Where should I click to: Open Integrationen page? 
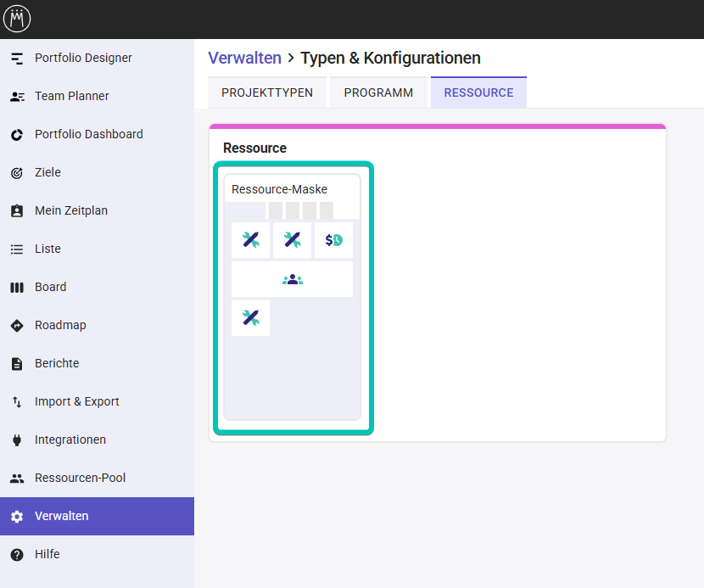97,440
